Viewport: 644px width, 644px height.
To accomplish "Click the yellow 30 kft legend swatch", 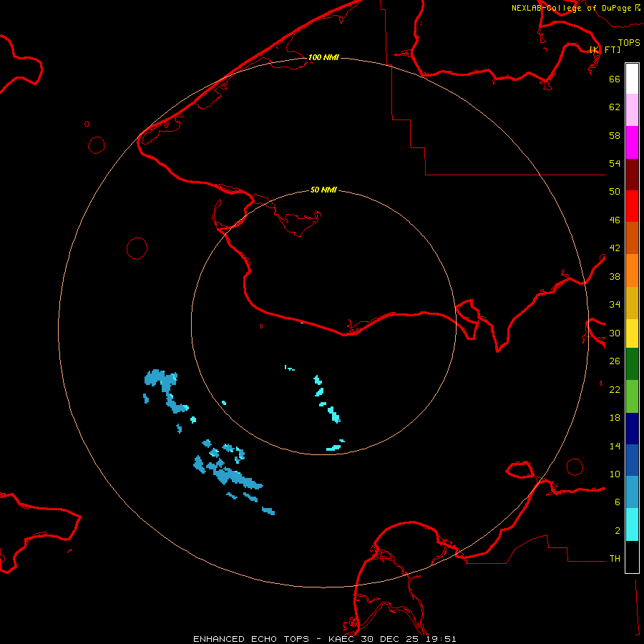I will point(632,333).
